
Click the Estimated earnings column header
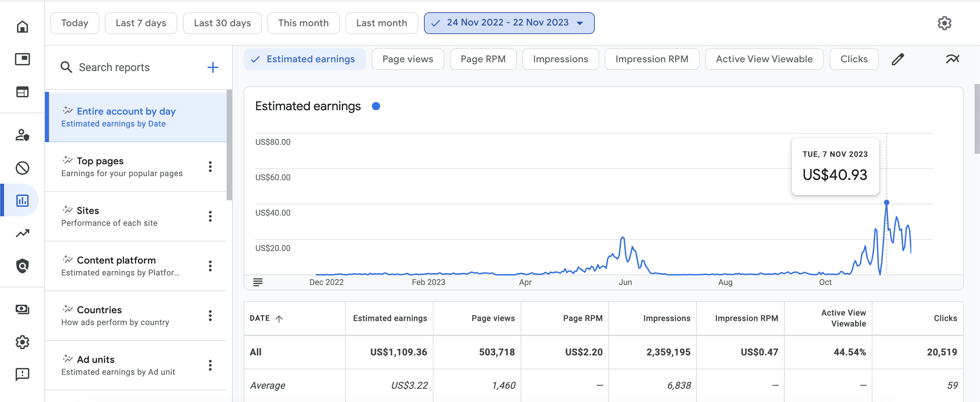point(390,318)
